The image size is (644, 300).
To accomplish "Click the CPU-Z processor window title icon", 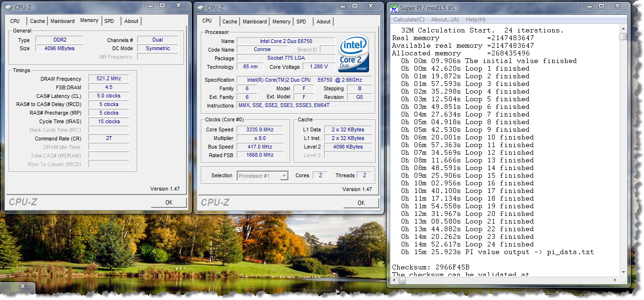I will 200,8.
